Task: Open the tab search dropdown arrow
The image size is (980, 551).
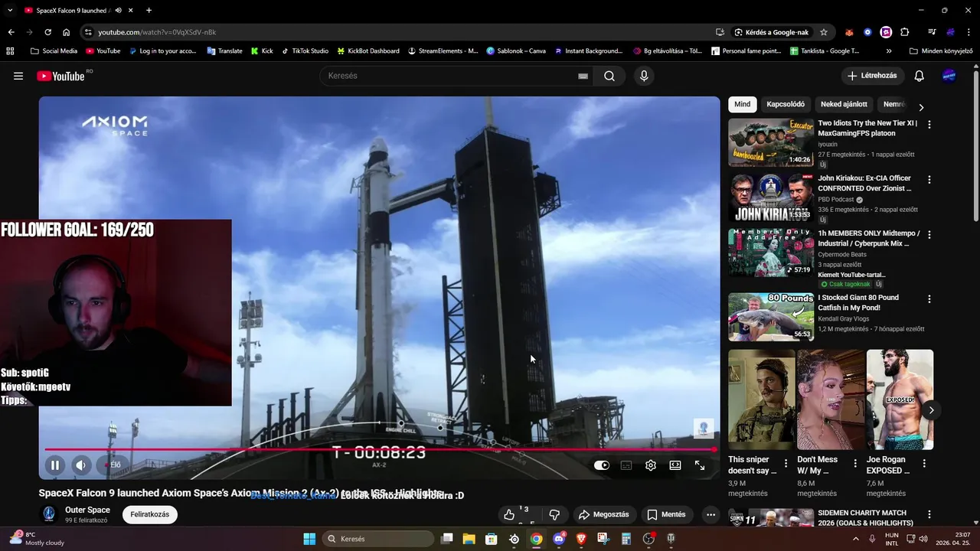Action: point(10,10)
